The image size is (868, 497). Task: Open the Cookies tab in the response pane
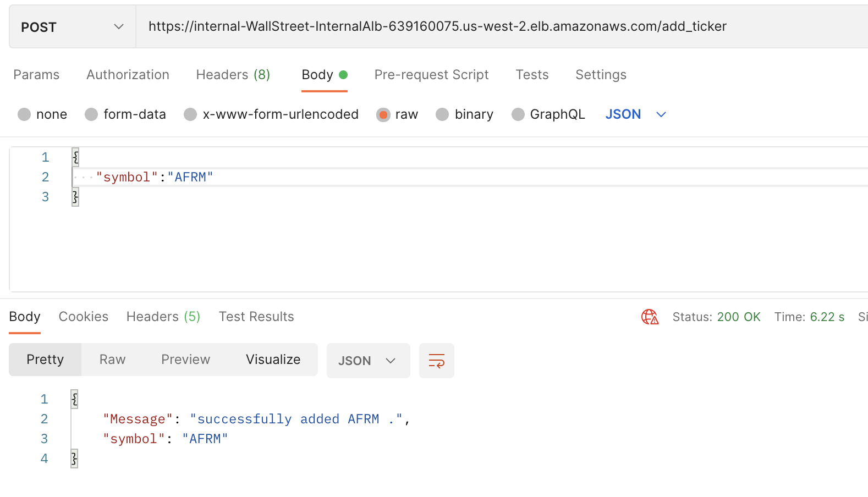[83, 317]
